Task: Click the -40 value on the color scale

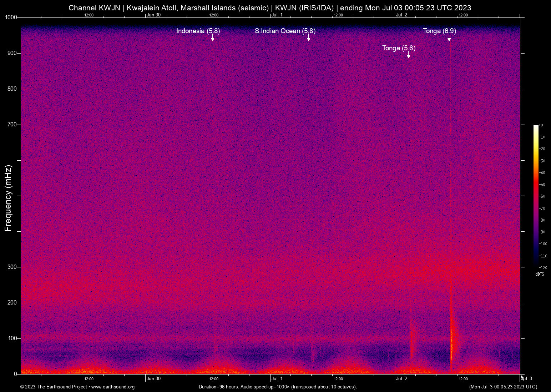Action: (542, 173)
